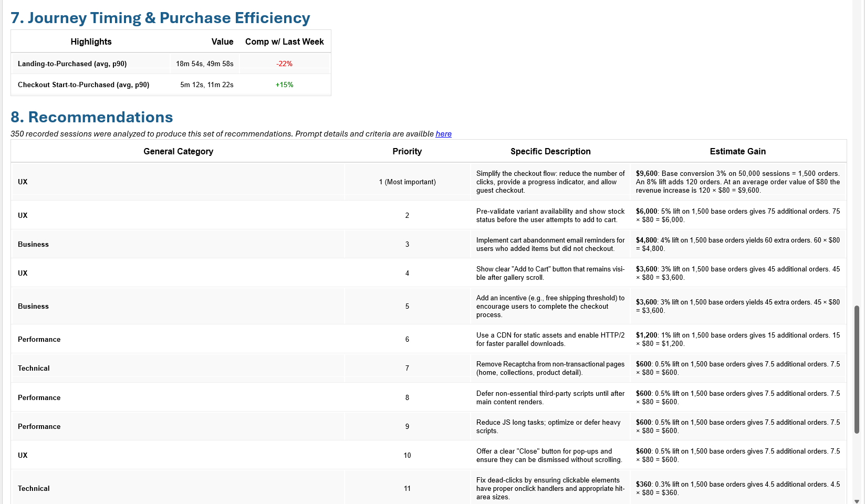Click the priority 11 "Technical" category cell
The width and height of the screenshot is (865, 504).
coord(34,488)
